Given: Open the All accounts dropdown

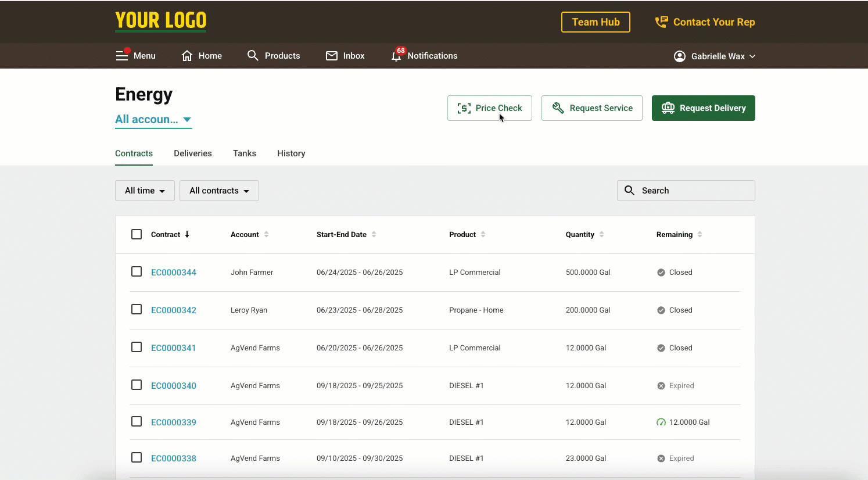Looking at the screenshot, I should point(153,120).
